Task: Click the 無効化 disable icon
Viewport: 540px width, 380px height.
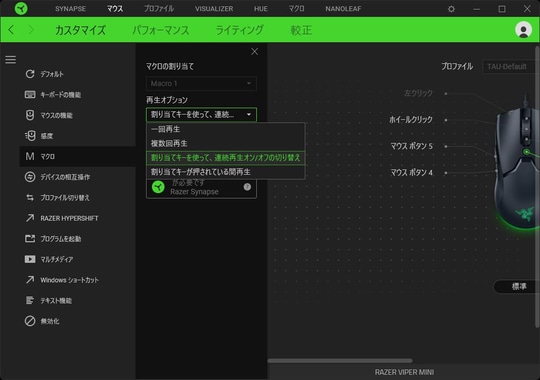Action: pyautogui.click(x=30, y=321)
